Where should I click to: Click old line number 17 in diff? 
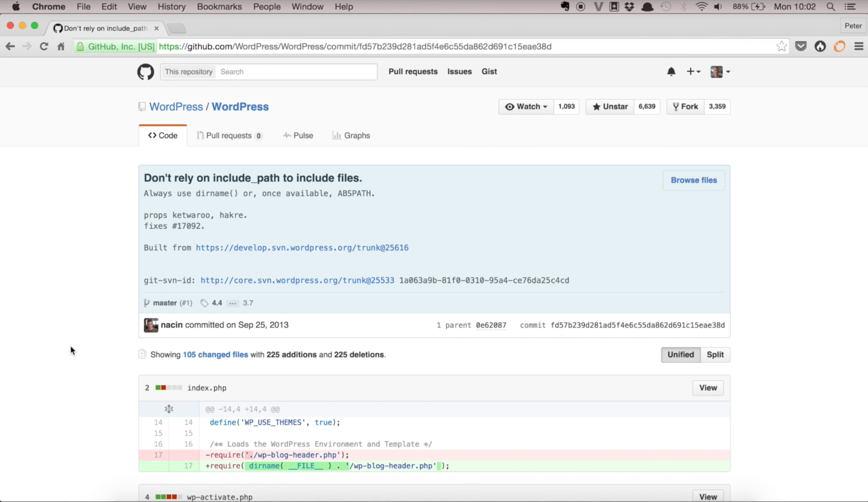point(158,455)
